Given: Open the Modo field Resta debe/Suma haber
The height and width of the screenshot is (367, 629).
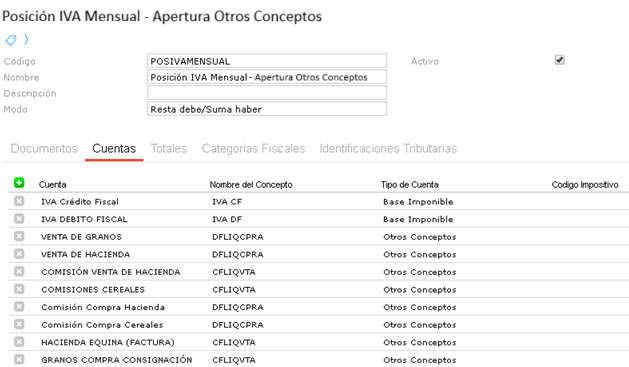Looking at the screenshot, I should [x=267, y=109].
